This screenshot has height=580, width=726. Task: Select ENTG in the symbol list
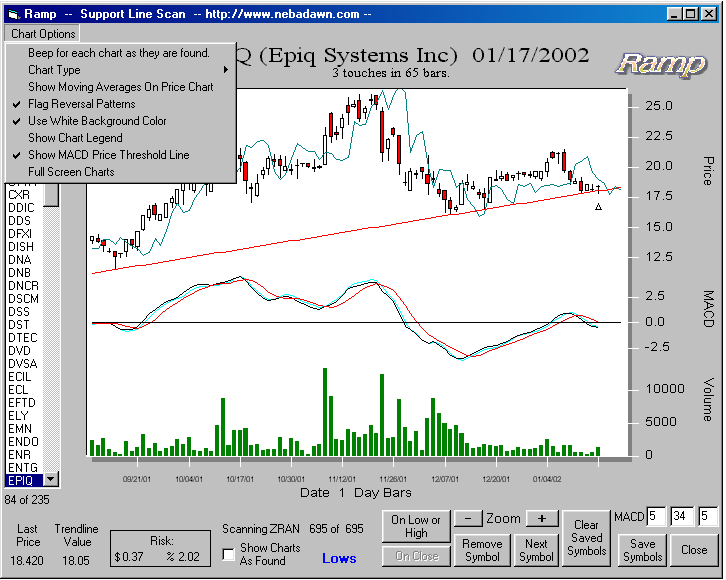pos(24,468)
